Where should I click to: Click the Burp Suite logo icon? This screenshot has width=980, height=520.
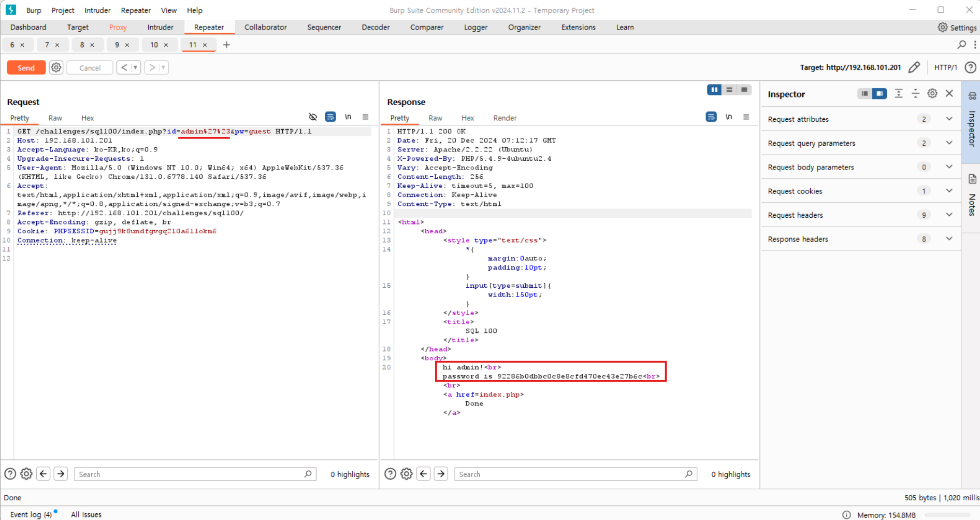(10, 10)
